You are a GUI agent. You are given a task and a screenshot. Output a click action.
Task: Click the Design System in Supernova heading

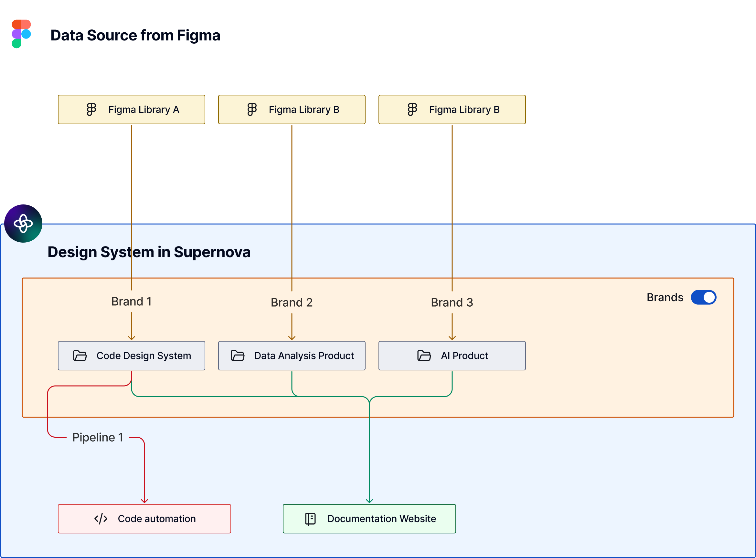coord(149,252)
